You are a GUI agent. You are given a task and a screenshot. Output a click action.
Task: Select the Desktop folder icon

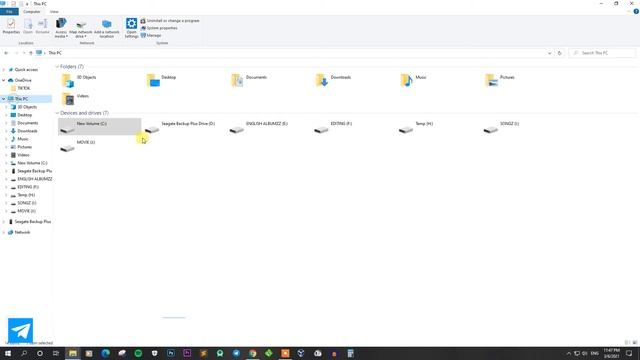[153, 80]
